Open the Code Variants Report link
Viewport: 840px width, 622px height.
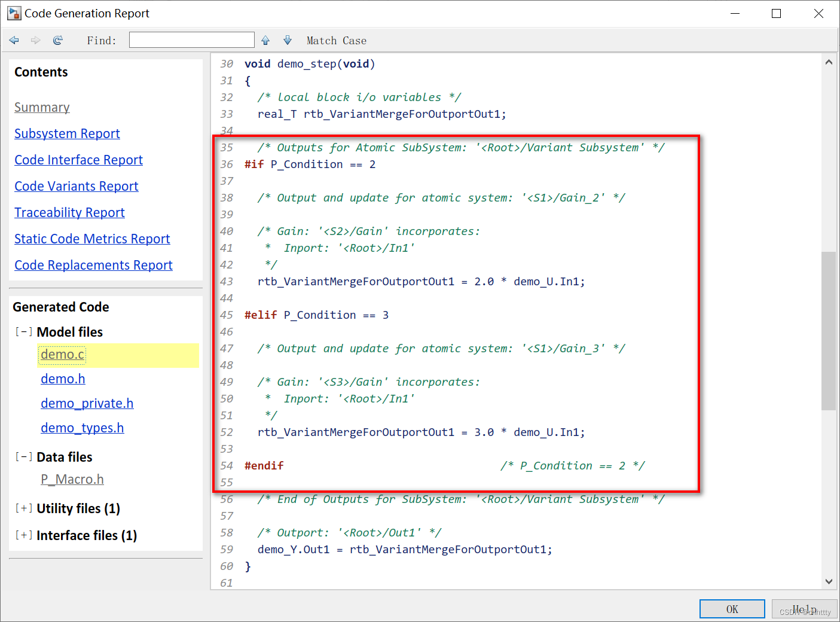(76, 187)
